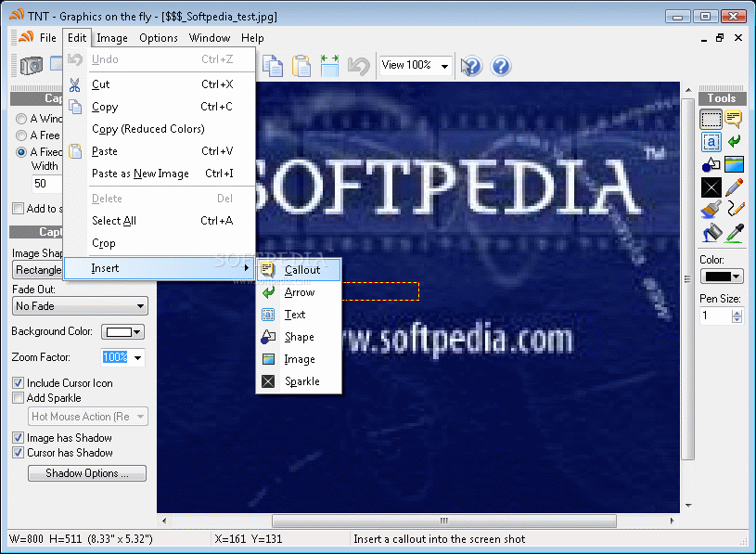
Task: Open the Window menu
Action: point(210,38)
